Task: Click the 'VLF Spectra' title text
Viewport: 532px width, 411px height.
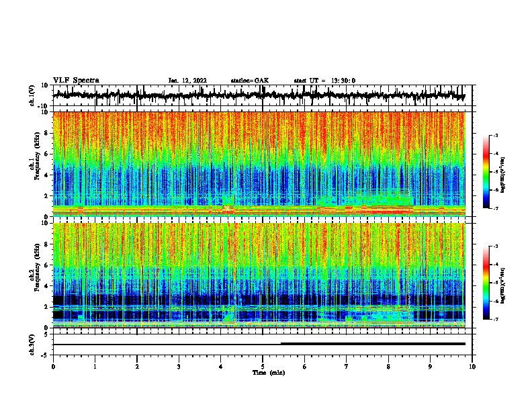Action: coord(76,81)
